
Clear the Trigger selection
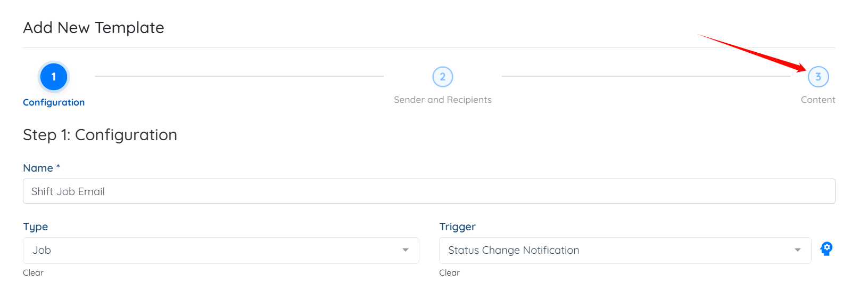[x=449, y=272]
